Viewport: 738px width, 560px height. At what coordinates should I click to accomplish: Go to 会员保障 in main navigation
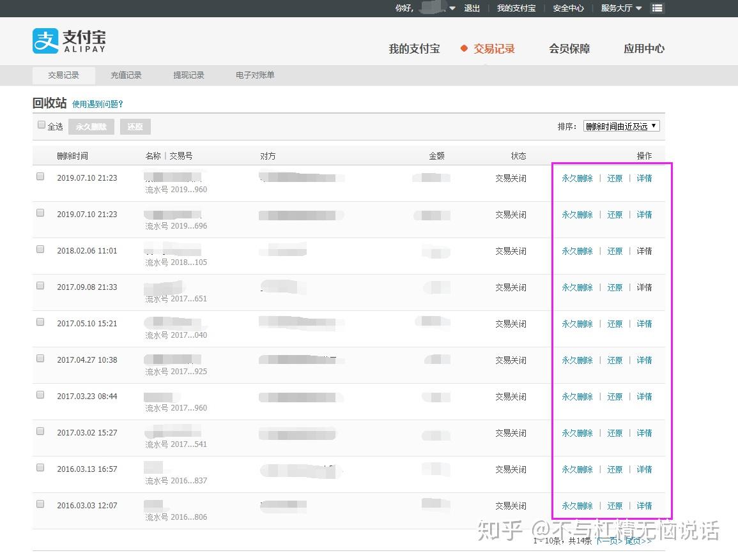[569, 49]
